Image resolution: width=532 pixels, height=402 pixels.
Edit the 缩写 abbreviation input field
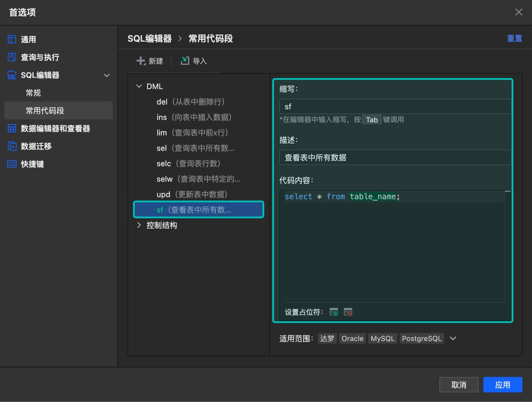[395, 106]
